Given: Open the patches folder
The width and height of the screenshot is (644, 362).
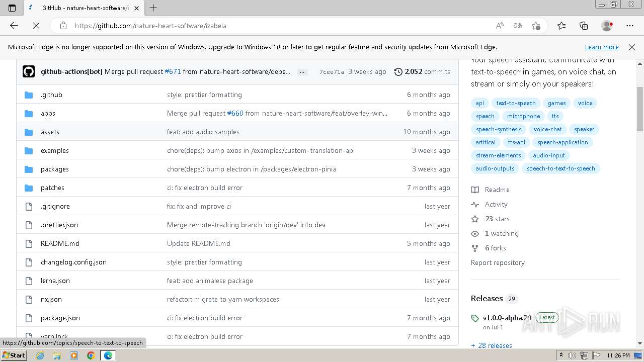Looking at the screenshot, I should coord(52,188).
